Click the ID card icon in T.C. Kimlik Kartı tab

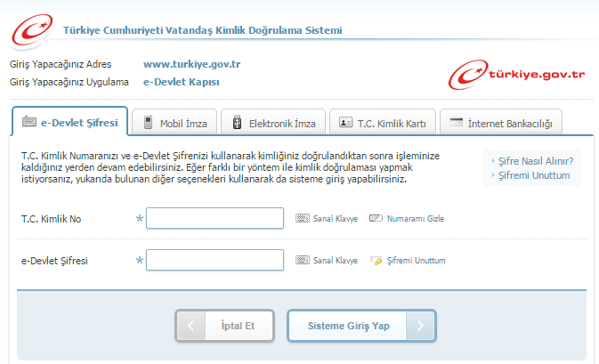click(345, 123)
